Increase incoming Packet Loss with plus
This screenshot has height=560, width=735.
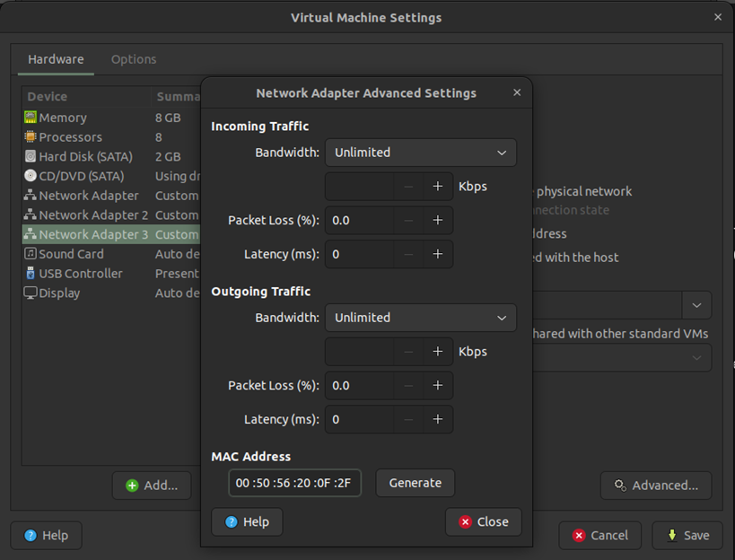438,220
